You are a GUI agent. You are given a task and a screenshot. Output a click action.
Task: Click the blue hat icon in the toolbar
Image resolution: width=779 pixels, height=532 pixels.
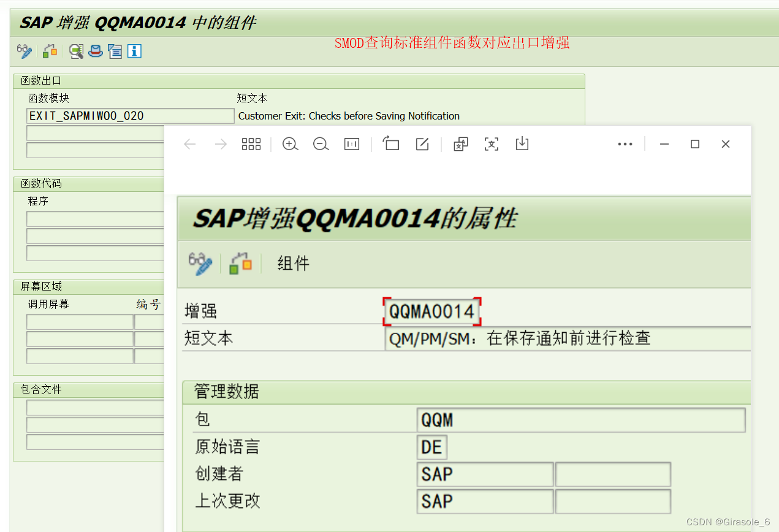pyautogui.click(x=95, y=51)
